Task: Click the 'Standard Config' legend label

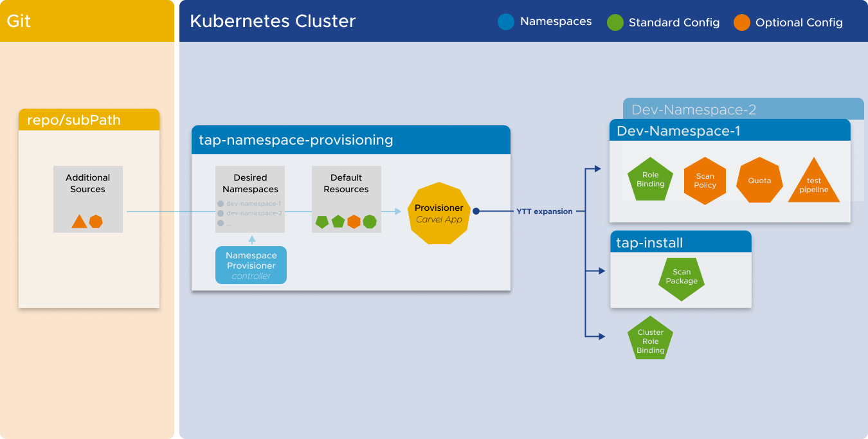Action: click(x=674, y=22)
